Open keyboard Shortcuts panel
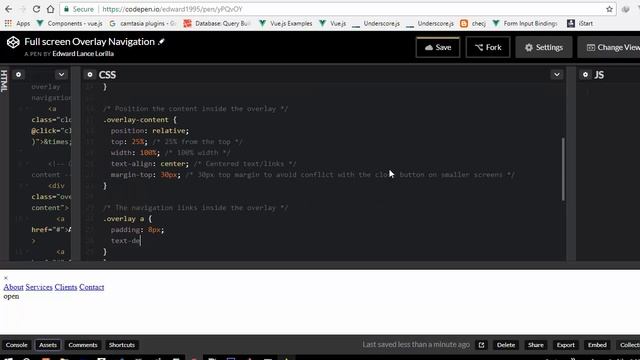The width and height of the screenshot is (640, 360). click(122, 345)
